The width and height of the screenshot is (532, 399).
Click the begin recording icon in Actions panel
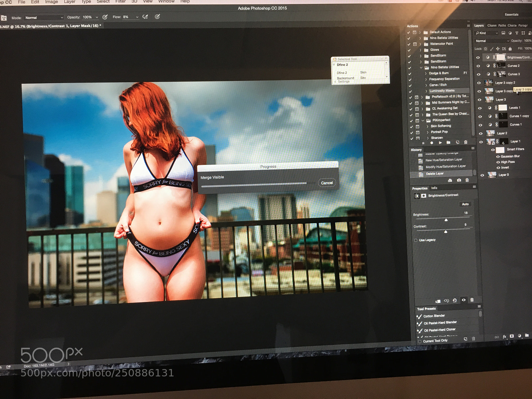[x=432, y=143]
